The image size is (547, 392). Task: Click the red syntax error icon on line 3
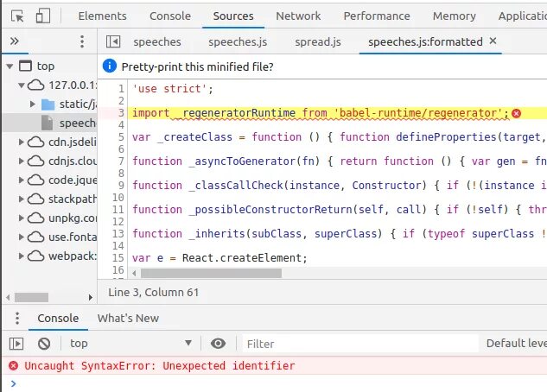(517, 113)
